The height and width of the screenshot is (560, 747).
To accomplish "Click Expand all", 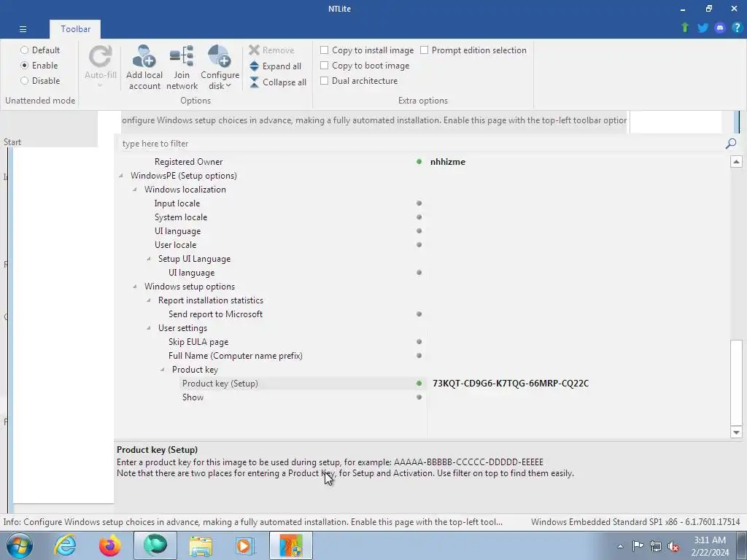I will [x=275, y=66].
